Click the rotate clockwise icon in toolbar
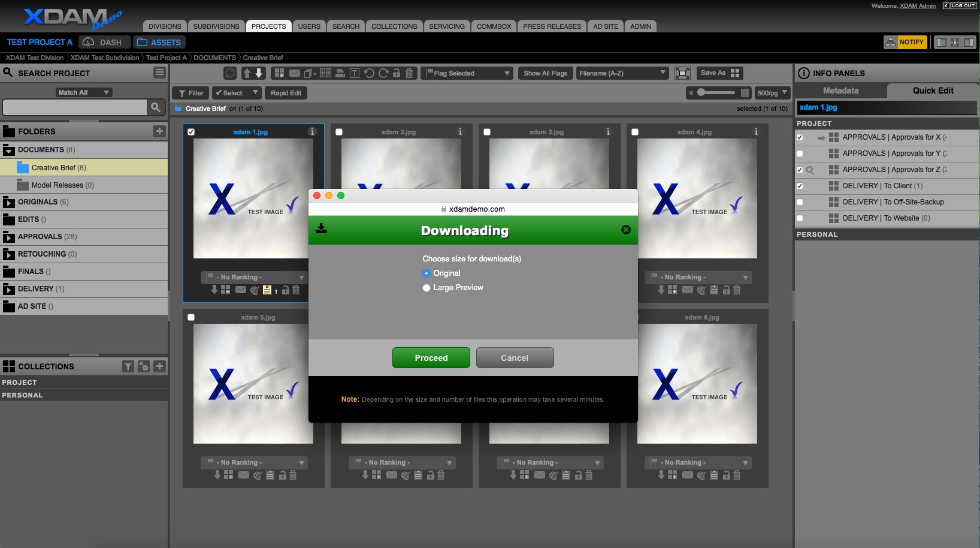 (x=383, y=73)
